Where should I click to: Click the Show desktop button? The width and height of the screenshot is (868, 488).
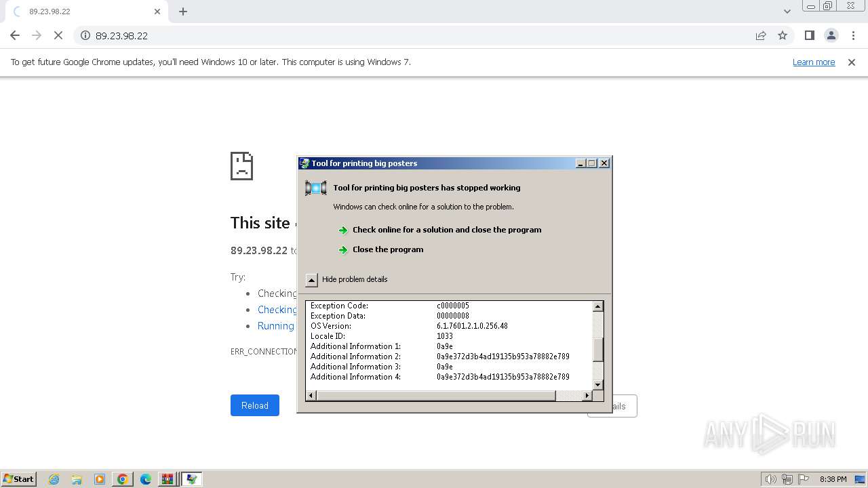click(861, 479)
